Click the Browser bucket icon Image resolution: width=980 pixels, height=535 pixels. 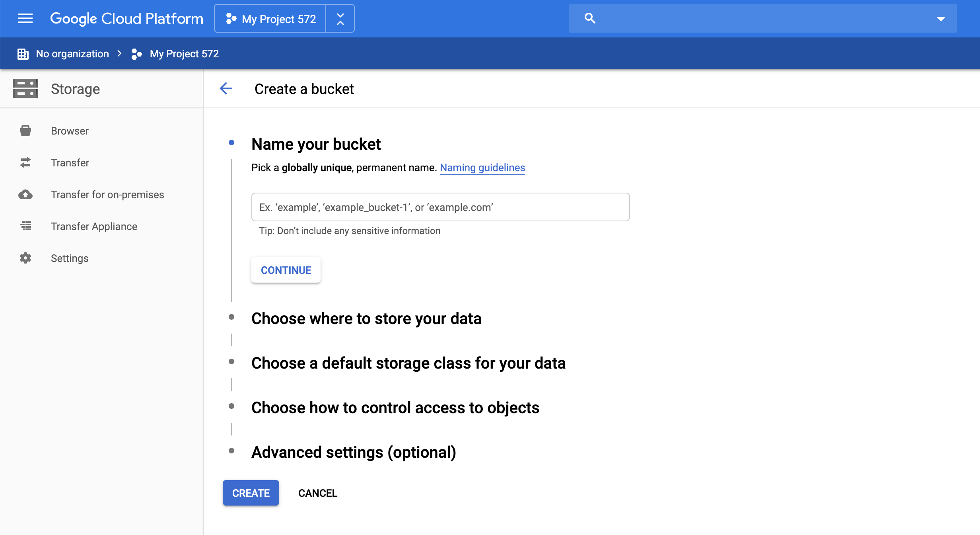[25, 131]
